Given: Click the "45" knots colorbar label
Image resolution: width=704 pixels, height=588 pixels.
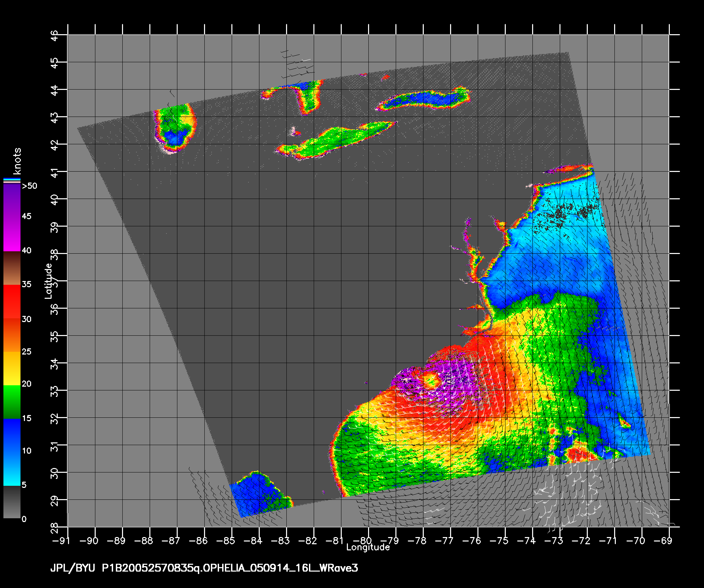Looking at the screenshot, I should (27, 216).
